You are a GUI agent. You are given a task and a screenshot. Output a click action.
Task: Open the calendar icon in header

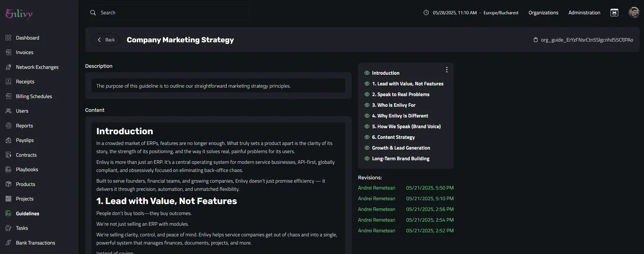(x=614, y=13)
